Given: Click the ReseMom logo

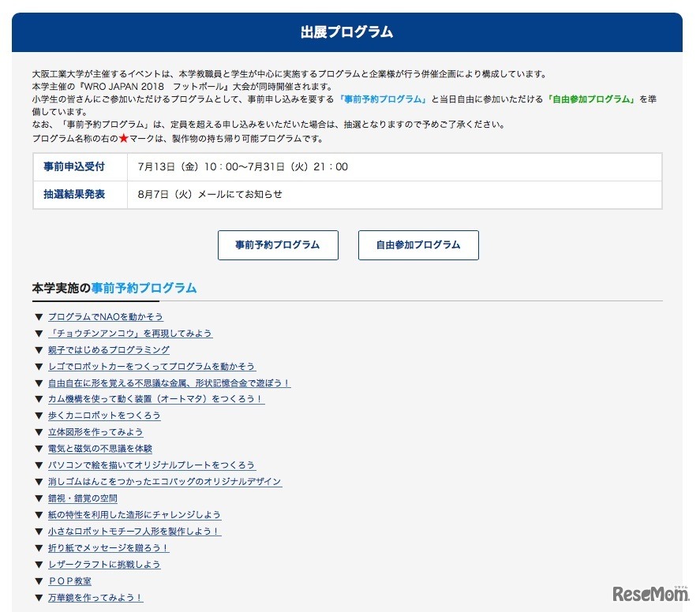Looking at the screenshot, I should click(x=652, y=592).
